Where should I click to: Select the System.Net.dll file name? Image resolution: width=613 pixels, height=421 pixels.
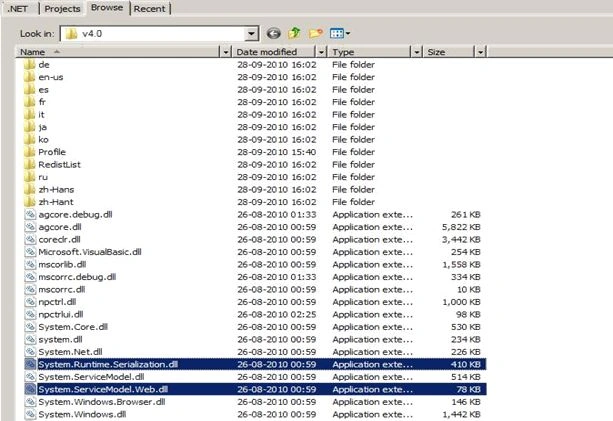coord(70,352)
